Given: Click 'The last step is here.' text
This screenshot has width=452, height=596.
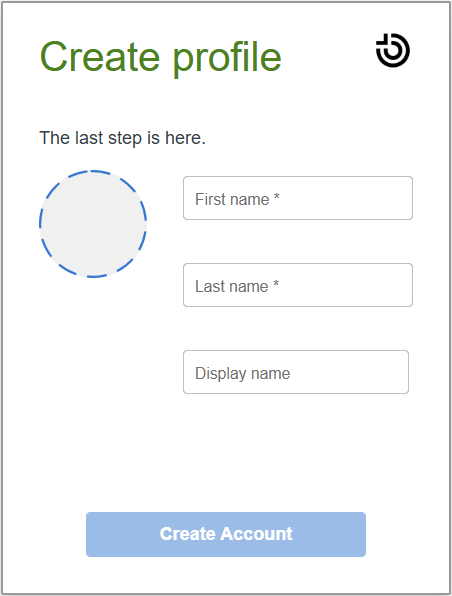Looking at the screenshot, I should coord(122,138).
